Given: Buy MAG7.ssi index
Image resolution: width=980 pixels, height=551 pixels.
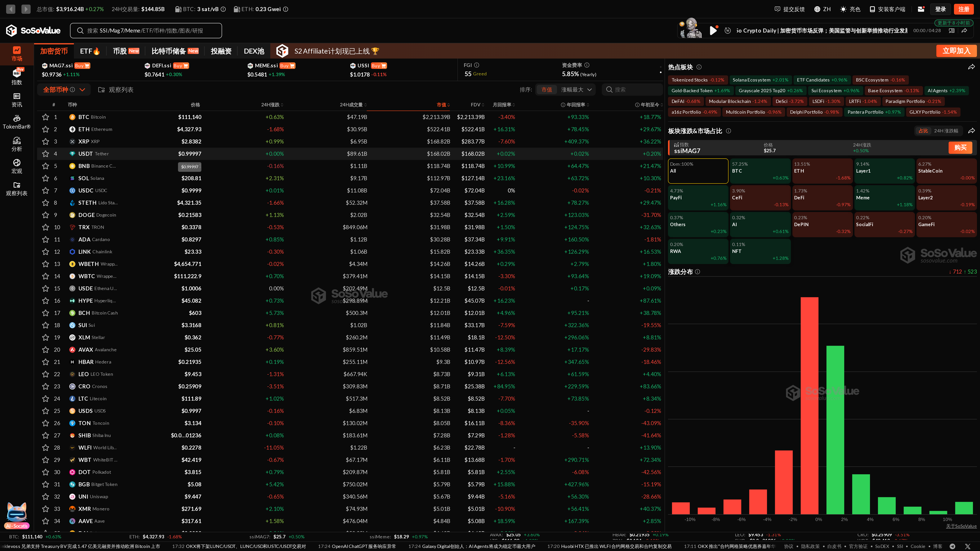Looking at the screenshot, I should [82, 66].
